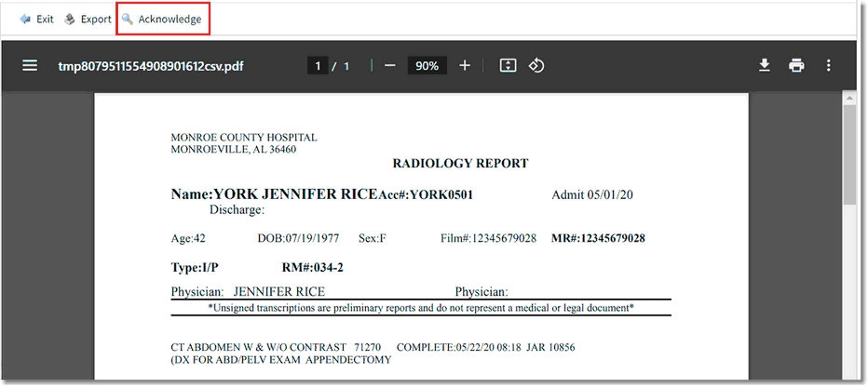
Task: Click the Age:42 text
Action: coord(188,238)
